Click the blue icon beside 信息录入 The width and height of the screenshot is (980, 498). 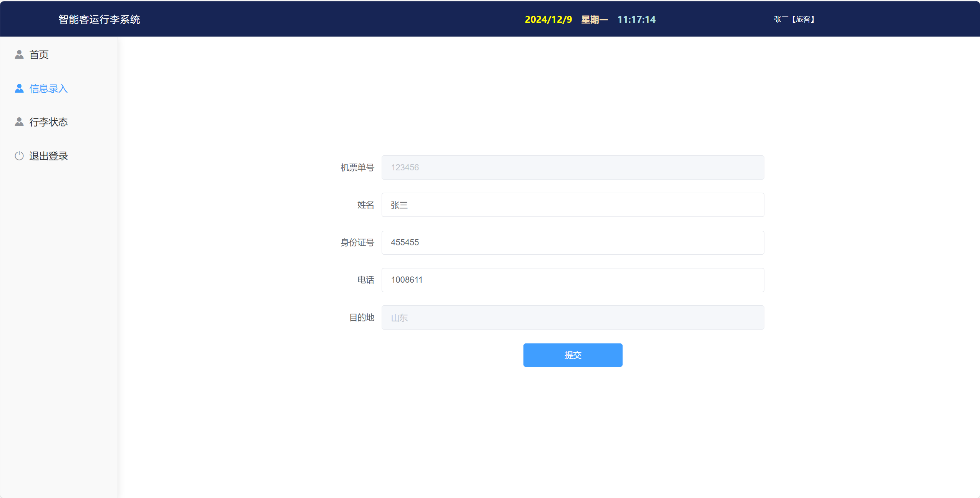point(19,88)
